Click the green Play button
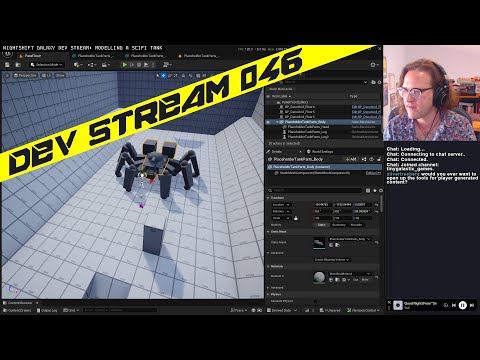 [125, 65]
